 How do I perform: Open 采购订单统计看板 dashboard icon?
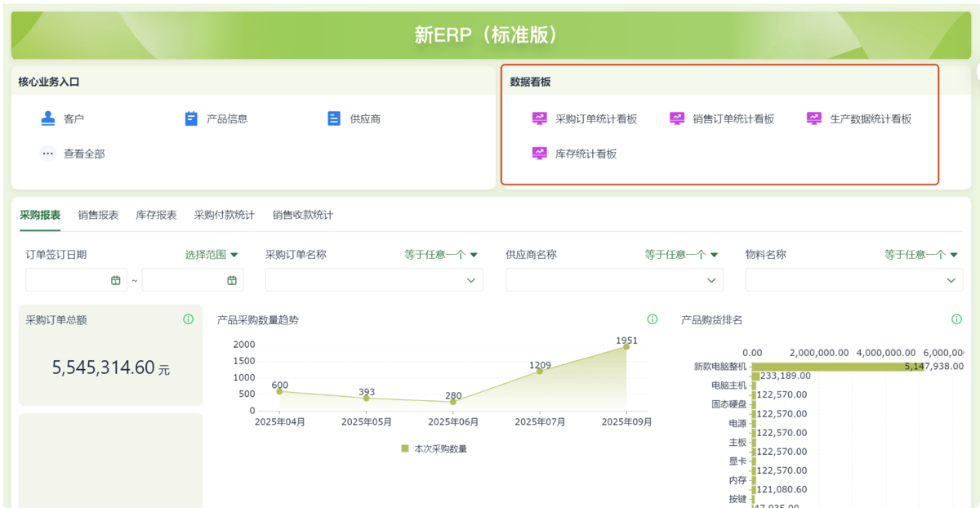539,118
